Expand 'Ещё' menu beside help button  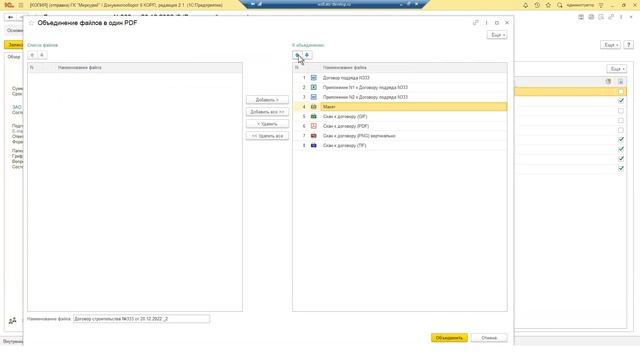coord(611,45)
